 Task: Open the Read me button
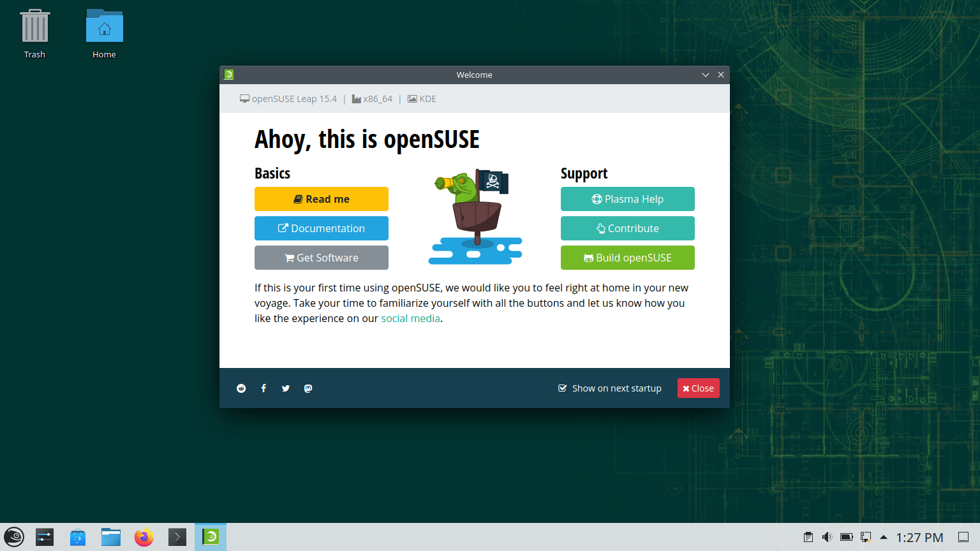coord(322,199)
